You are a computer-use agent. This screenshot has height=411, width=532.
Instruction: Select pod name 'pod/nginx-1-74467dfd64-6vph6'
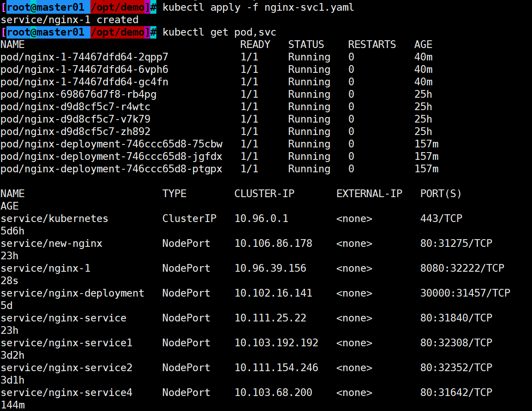(x=84, y=69)
